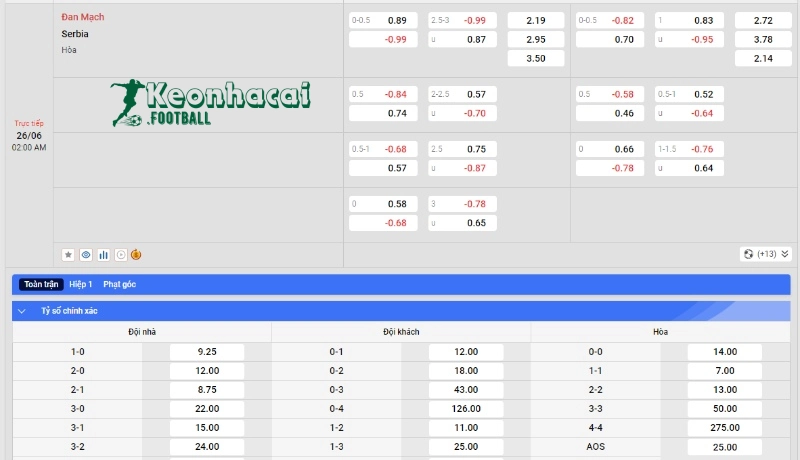Toggle the eye watch icon

pyautogui.click(x=86, y=255)
